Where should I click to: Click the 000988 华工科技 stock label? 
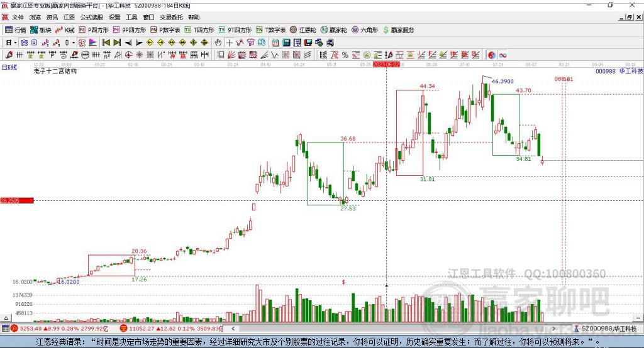click(619, 71)
